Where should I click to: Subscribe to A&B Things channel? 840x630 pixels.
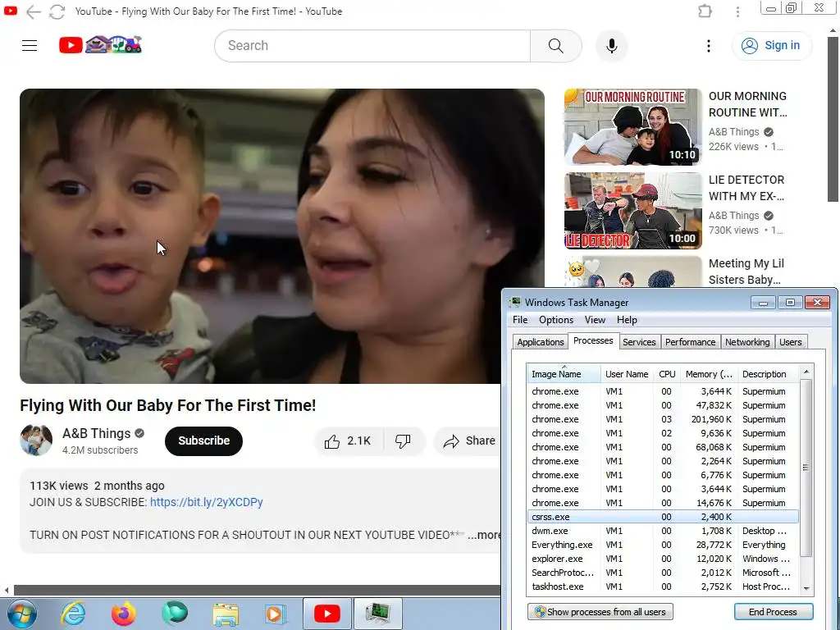[x=203, y=441]
